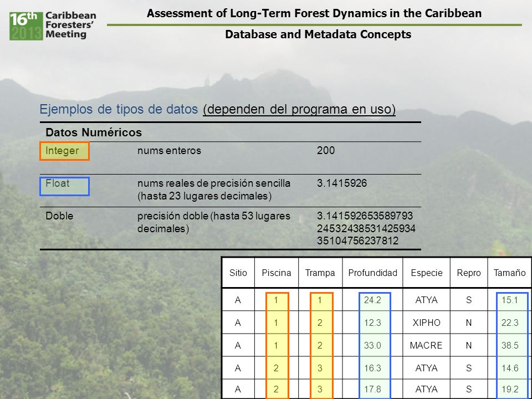Click the 'ATYA' cell in the 24.2 row
Screen dimensions: 532x399
[x=427, y=300]
